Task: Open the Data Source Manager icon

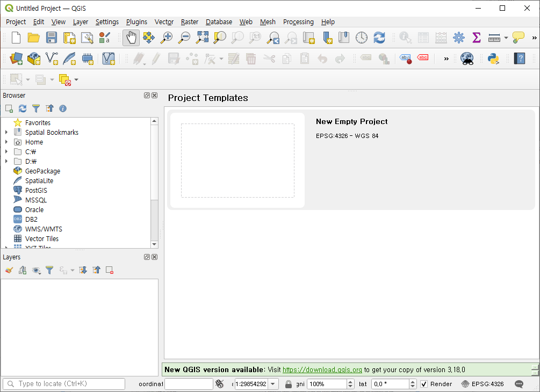Action: coord(16,59)
